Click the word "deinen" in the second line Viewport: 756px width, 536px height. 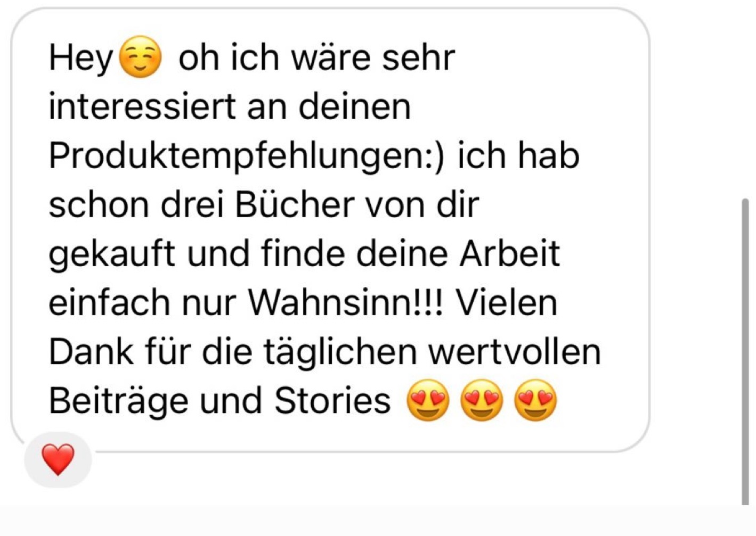click(x=354, y=106)
